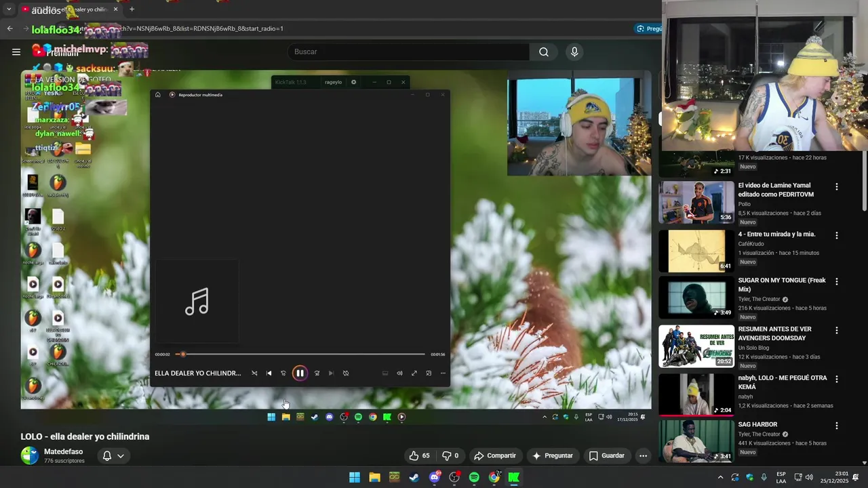The width and height of the screenshot is (868, 488).
Task: Close the YouTube browser tab
Action: click(115, 9)
